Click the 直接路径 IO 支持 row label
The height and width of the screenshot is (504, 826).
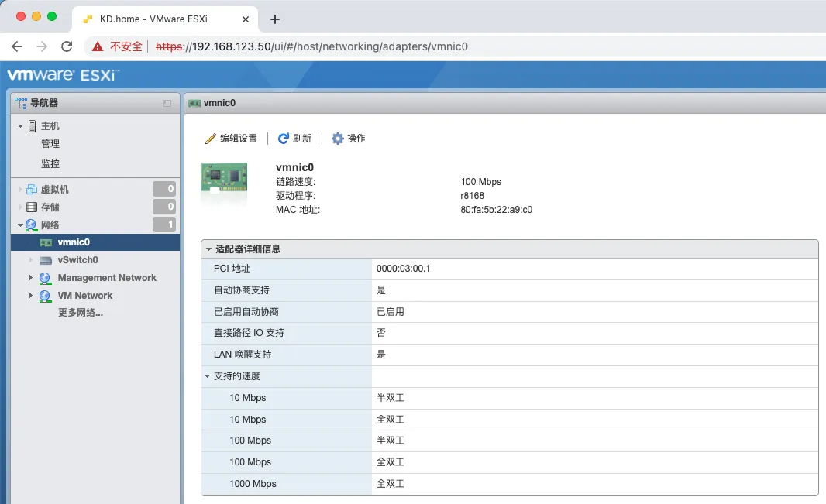click(x=249, y=333)
